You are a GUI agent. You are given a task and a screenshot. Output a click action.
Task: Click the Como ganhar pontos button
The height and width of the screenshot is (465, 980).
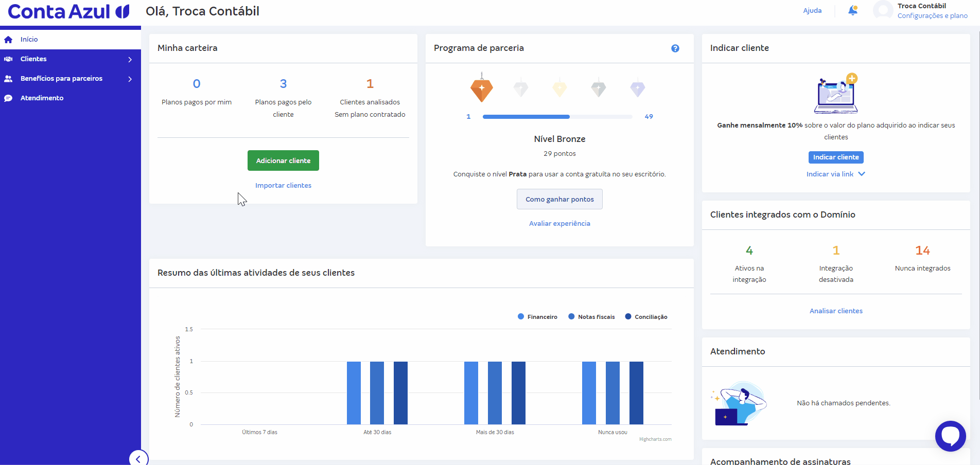559,199
